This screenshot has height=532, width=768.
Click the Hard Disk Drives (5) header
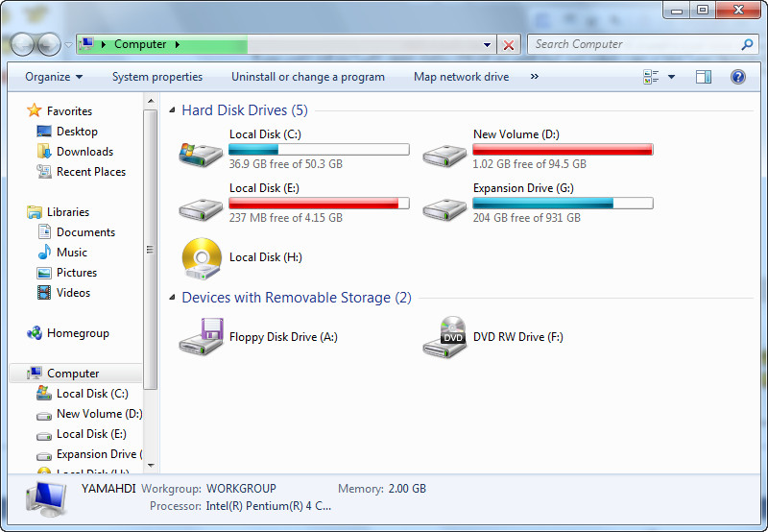point(245,110)
